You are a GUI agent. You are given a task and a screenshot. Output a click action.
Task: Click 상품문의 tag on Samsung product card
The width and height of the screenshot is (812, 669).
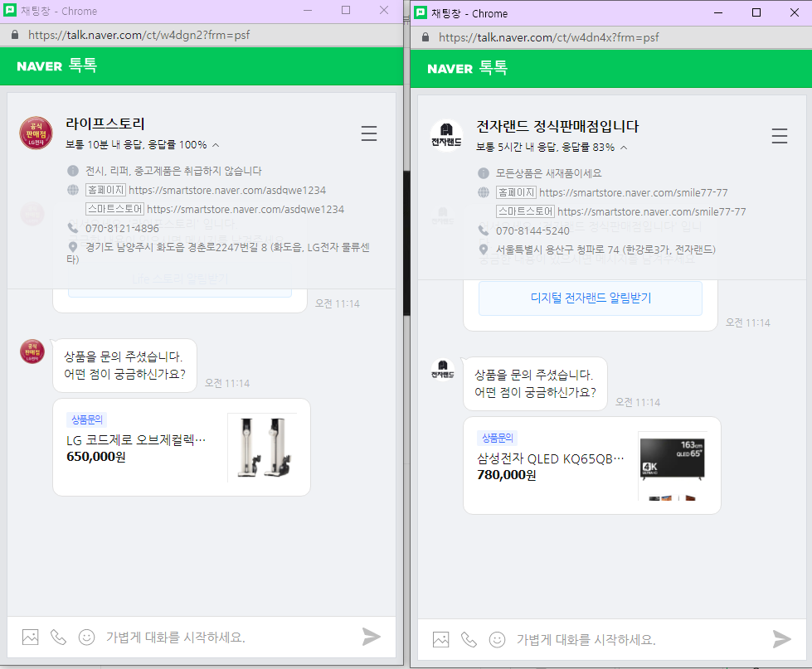497,438
